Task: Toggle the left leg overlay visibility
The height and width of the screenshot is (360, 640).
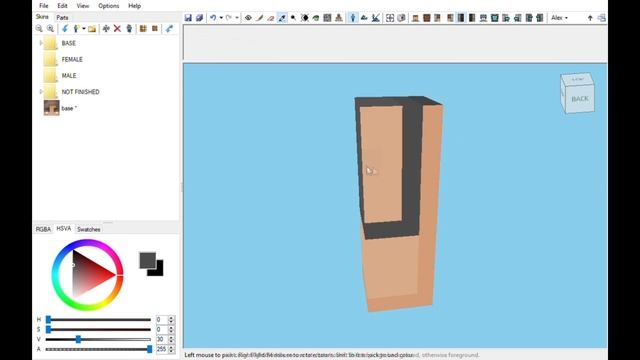Action: (x=529, y=18)
